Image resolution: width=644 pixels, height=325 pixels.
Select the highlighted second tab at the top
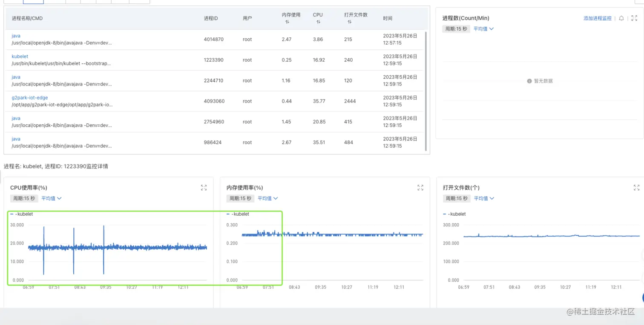(x=33, y=1)
